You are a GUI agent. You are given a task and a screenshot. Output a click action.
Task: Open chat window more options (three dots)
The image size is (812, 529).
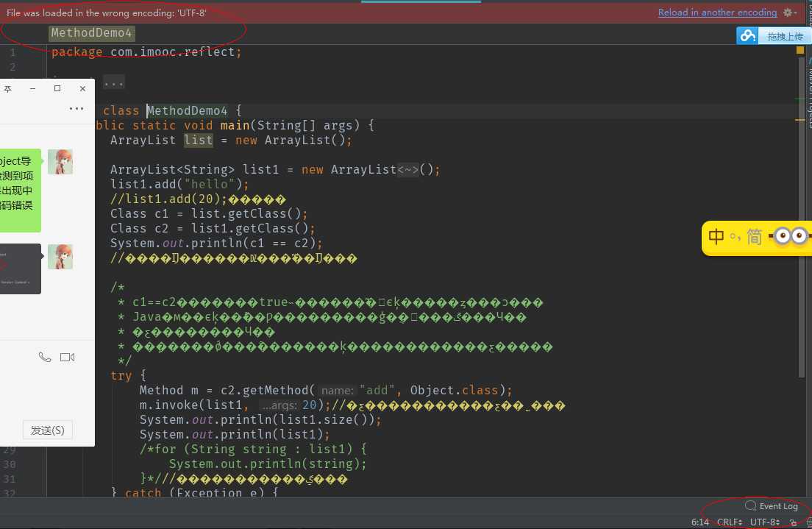[76, 108]
